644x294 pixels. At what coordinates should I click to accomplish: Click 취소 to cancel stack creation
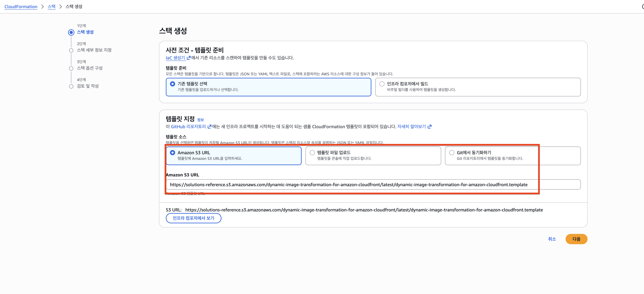(552, 239)
